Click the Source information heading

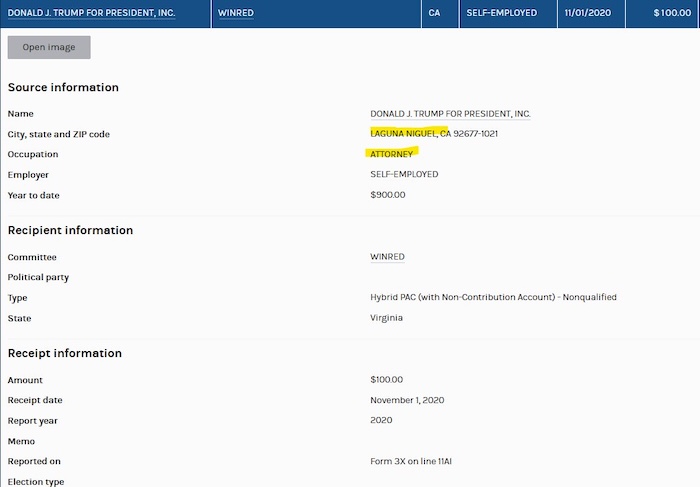[63, 87]
